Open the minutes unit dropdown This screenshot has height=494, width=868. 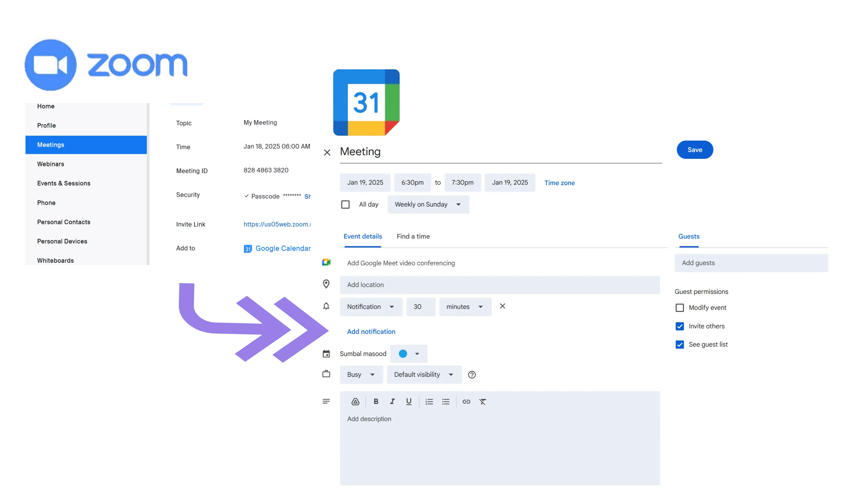(465, 307)
